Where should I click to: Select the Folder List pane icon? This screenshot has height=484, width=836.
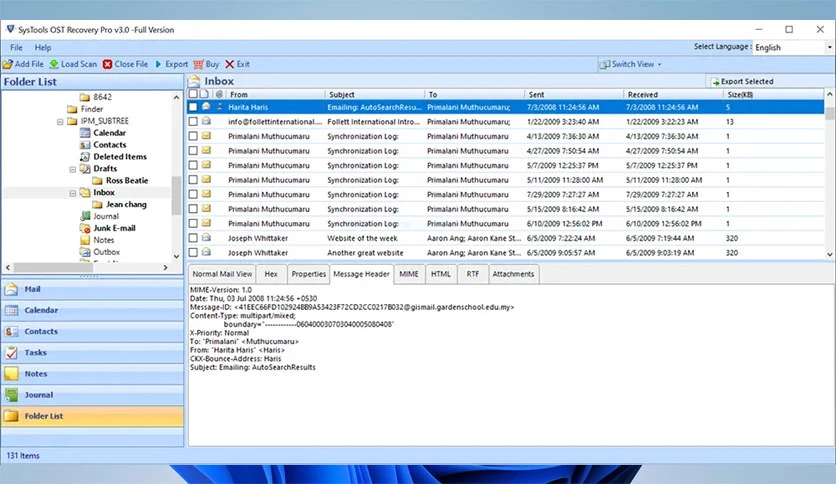point(11,416)
